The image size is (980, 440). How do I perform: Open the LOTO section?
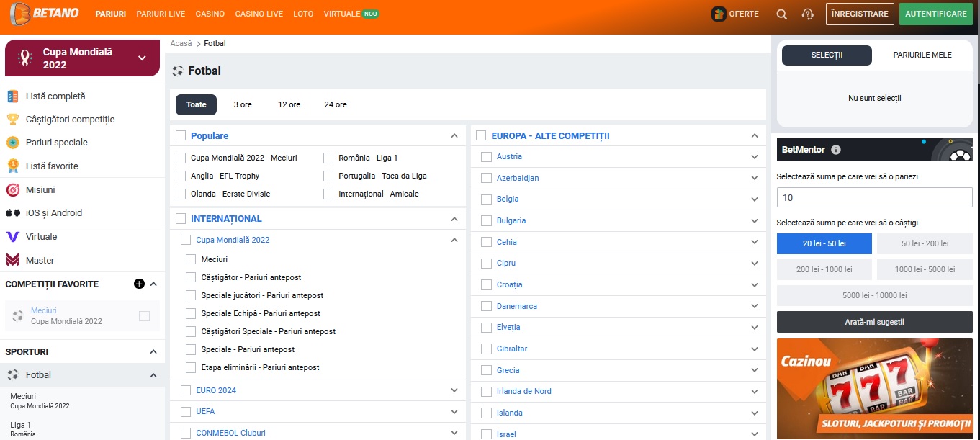(304, 14)
